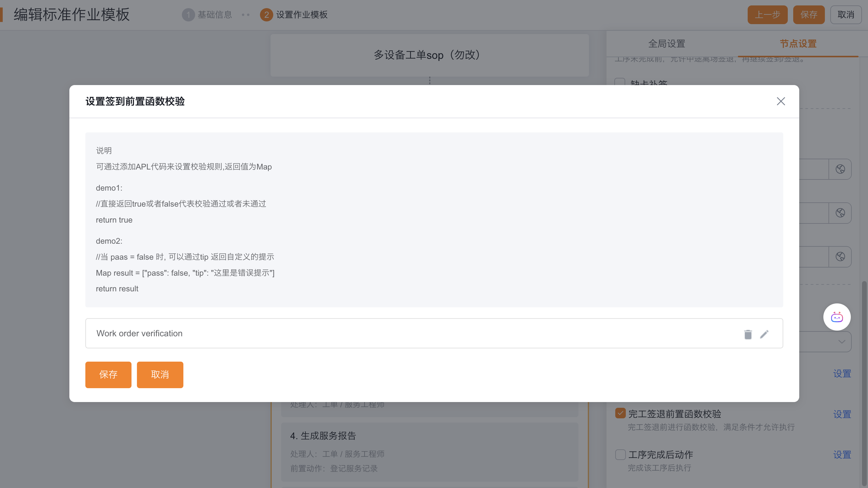Enable 工序完成后动作 checkbox

(620, 454)
